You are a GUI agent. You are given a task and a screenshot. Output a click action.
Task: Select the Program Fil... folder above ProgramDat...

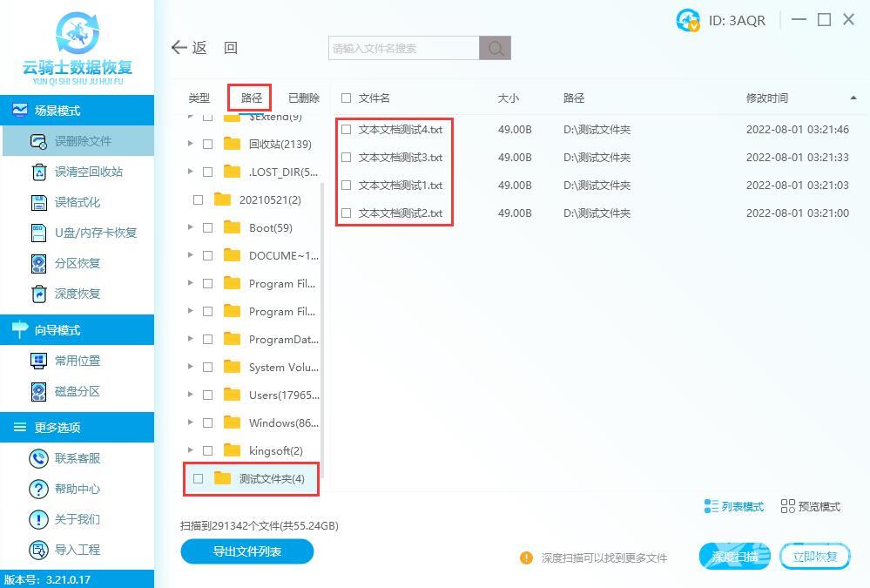click(x=282, y=312)
